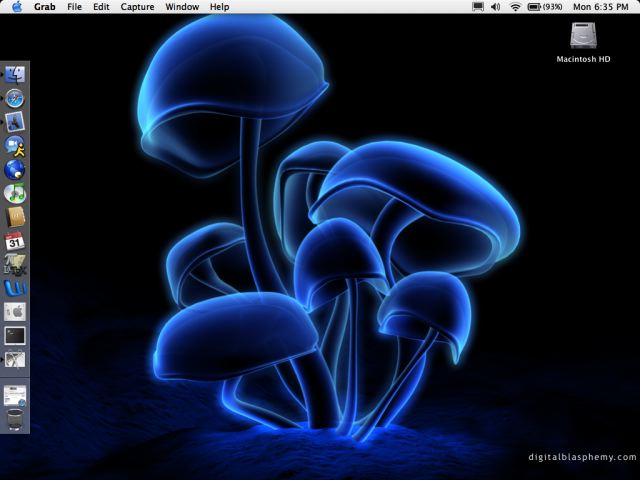The image size is (640, 480).
Task: Open the File menu
Action: [74, 7]
